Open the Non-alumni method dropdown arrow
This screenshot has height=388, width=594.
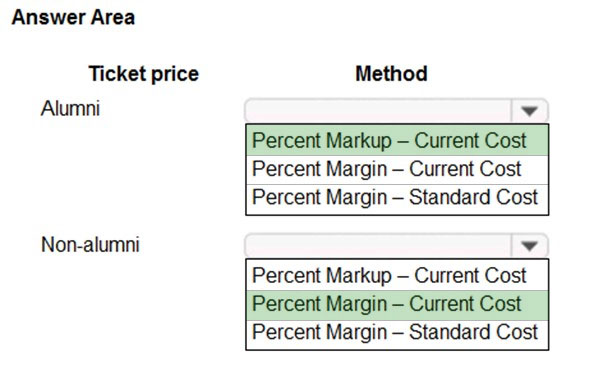(529, 246)
